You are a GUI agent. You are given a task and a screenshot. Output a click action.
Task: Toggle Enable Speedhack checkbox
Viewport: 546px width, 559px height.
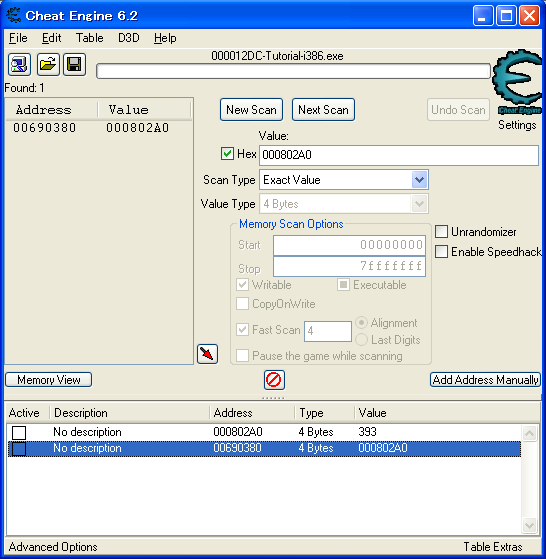pos(441,251)
